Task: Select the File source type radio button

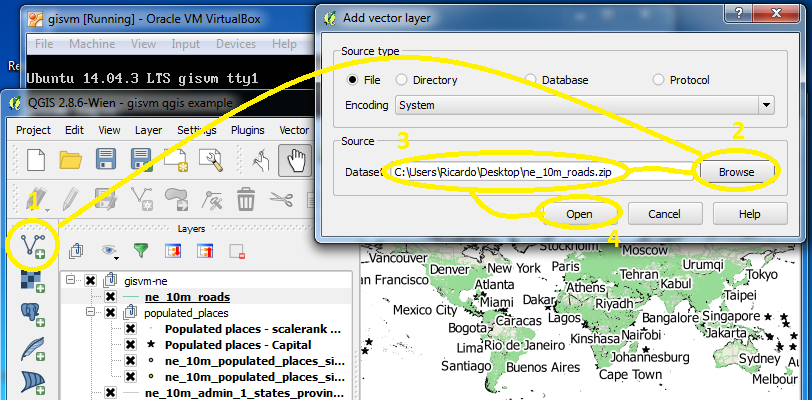Action: 353,80
